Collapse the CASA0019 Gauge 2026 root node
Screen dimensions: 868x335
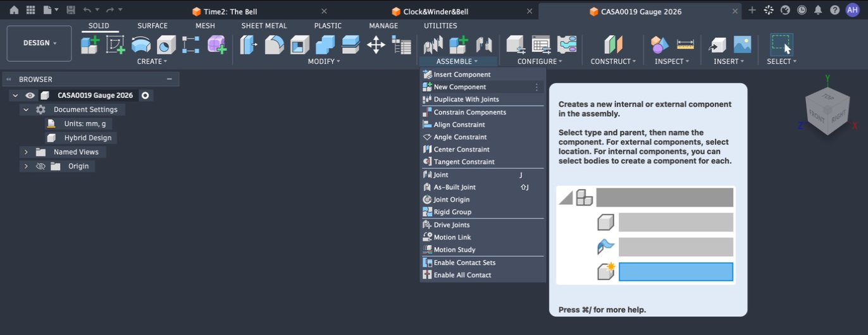pyautogui.click(x=15, y=95)
